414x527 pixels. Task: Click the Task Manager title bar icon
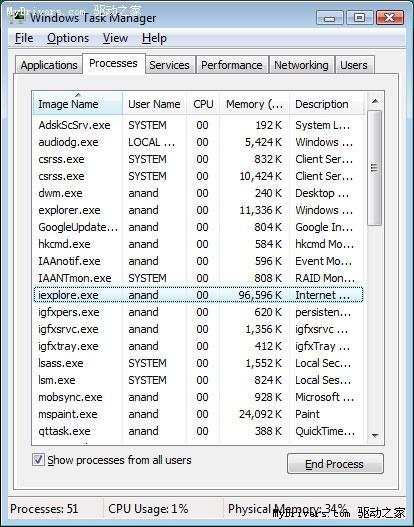pos(17,16)
